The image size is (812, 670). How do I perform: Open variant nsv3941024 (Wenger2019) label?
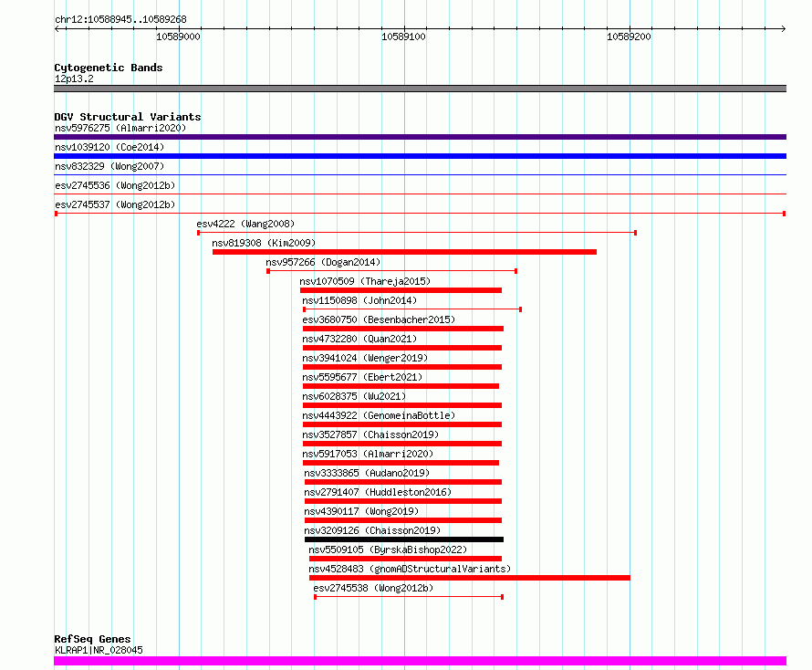tap(365, 358)
